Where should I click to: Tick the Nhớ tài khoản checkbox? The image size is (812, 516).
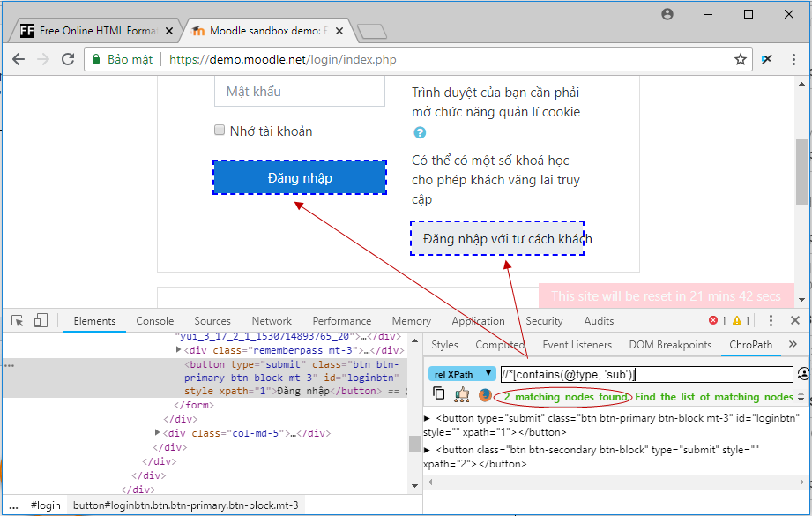pyautogui.click(x=220, y=130)
